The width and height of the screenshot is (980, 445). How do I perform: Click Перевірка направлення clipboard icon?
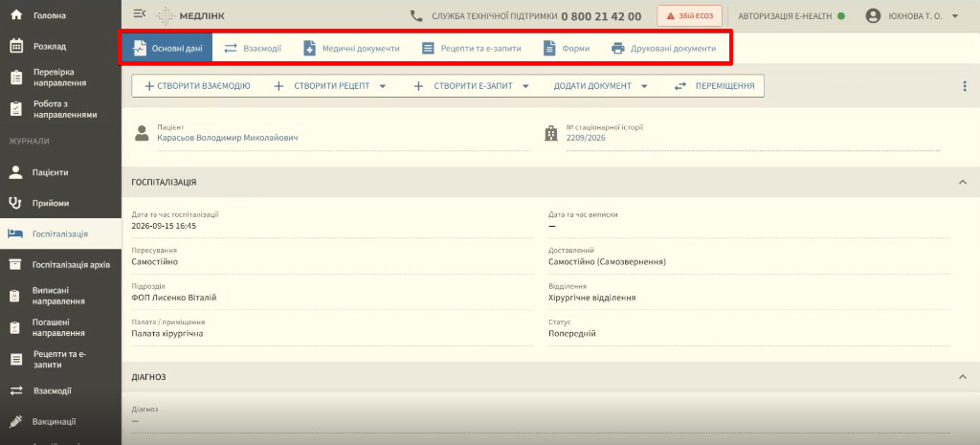click(x=17, y=78)
